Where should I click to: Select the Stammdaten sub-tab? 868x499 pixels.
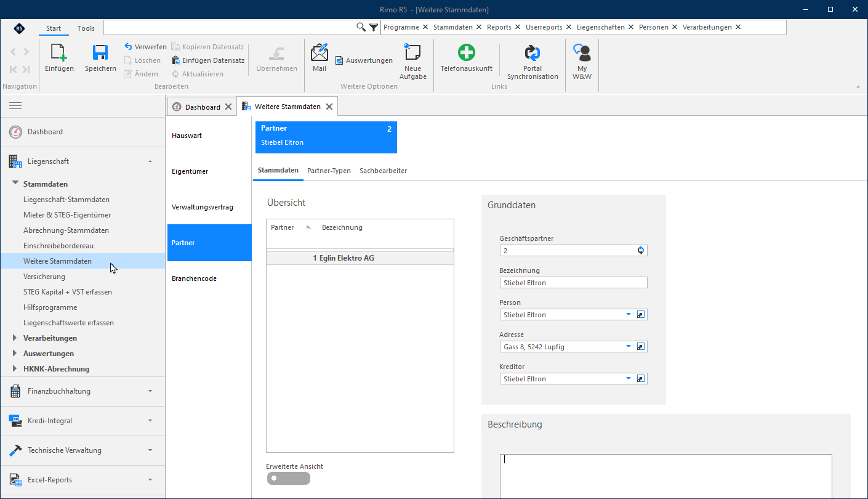278,171
